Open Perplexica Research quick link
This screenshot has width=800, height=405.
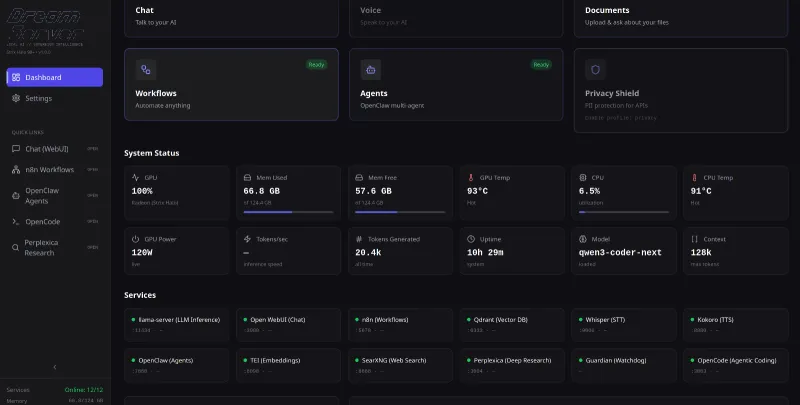[x=55, y=247]
